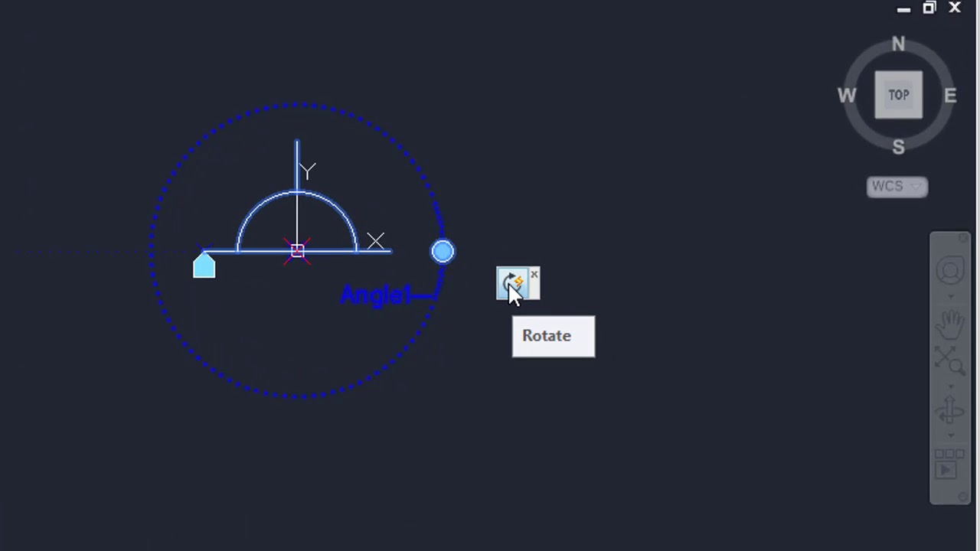980x551 pixels.
Task: Minimize the drawing window
Action: pos(903,9)
